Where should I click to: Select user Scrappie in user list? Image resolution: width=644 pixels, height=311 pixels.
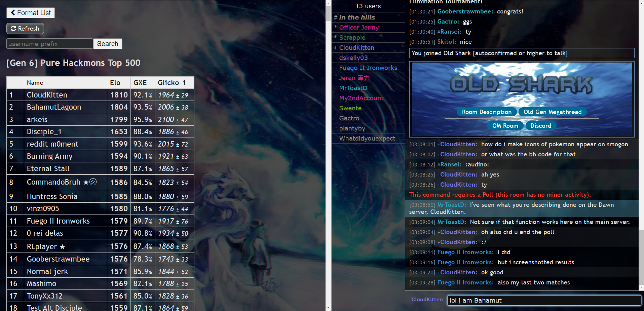(x=352, y=38)
